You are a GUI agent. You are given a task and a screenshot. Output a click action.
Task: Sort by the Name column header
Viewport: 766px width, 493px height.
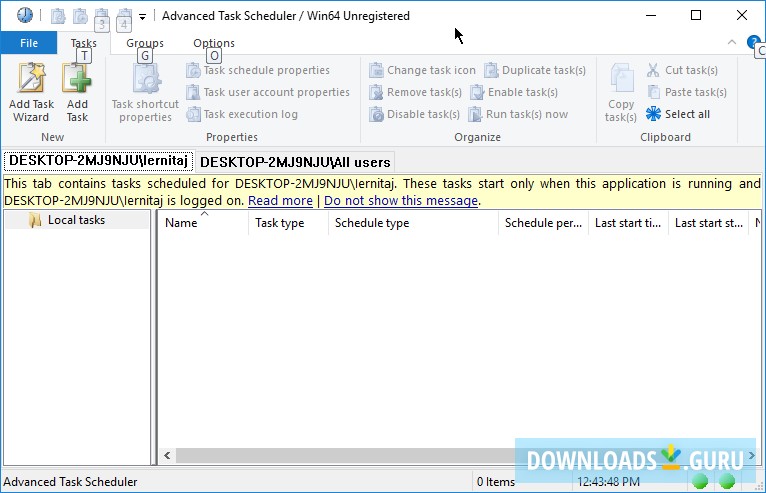click(203, 223)
